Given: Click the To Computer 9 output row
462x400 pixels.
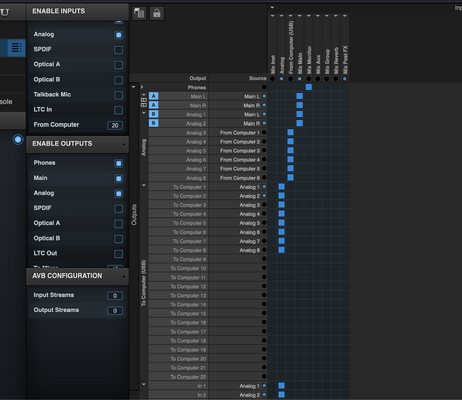Looking at the screenshot, I should coord(208,259).
